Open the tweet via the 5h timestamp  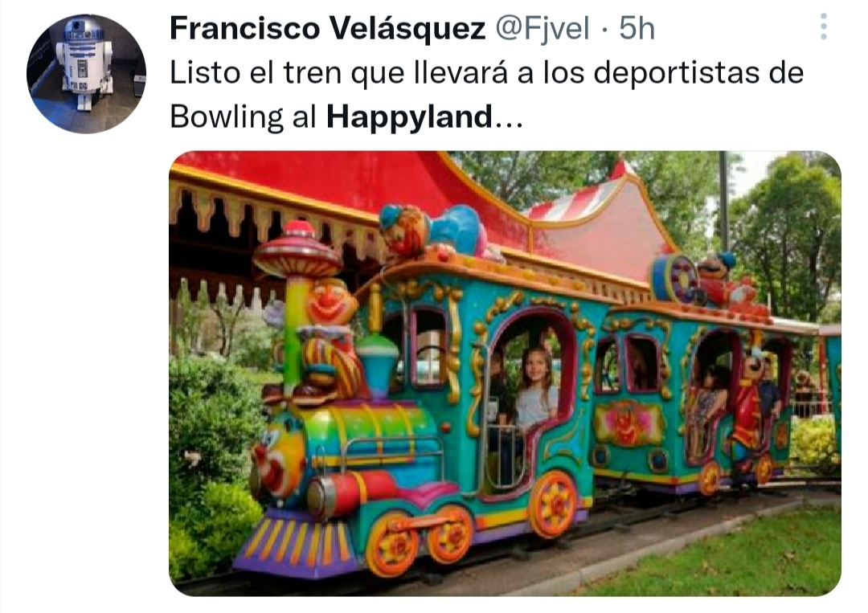(x=637, y=28)
